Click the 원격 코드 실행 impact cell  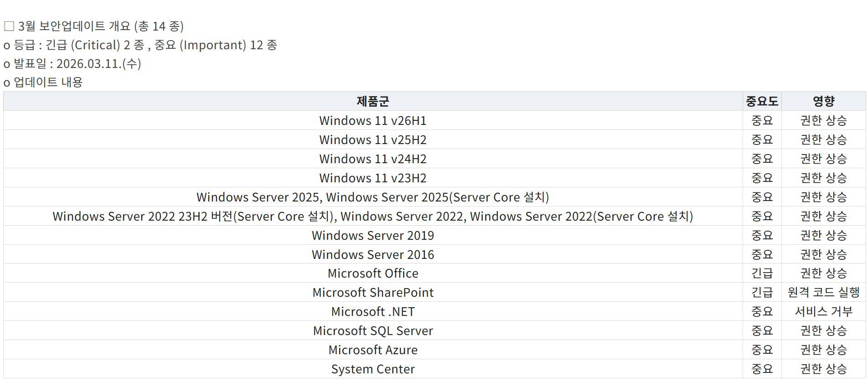click(823, 293)
